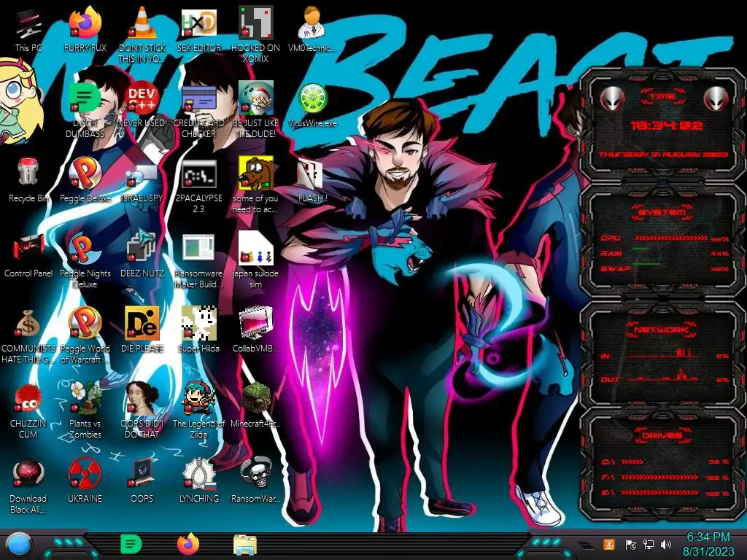Click the THURSDAY 31 AUGUST 2023 date text
Image resolution: width=747 pixels, height=560 pixels.
[x=662, y=155]
